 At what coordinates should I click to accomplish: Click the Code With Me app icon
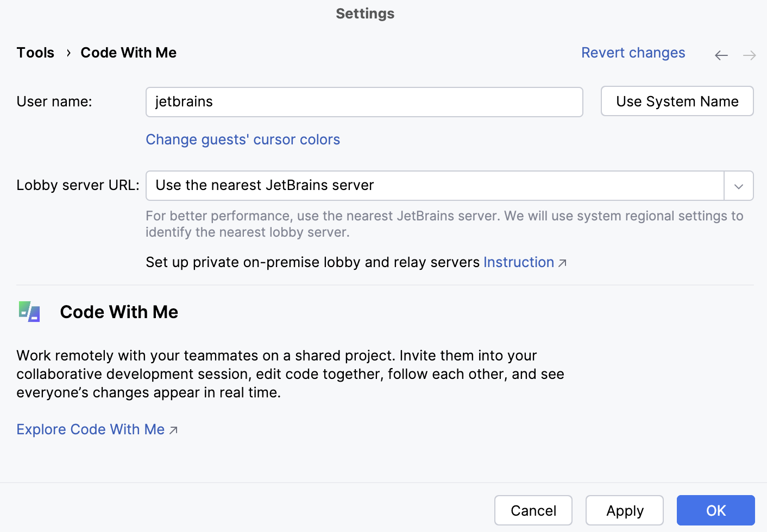tap(29, 312)
